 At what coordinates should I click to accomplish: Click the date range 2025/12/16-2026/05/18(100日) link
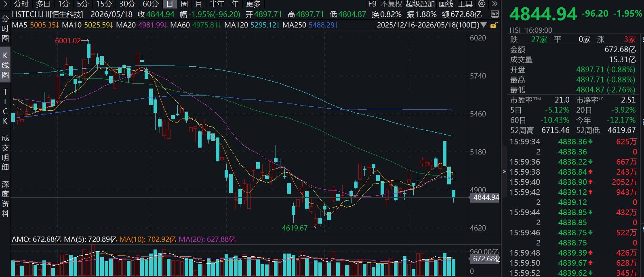[x=428, y=25]
